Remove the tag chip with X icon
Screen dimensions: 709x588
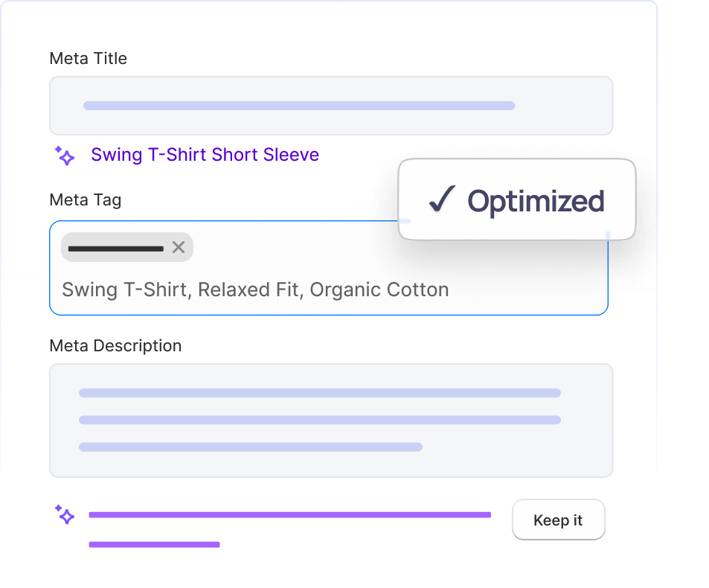click(179, 247)
